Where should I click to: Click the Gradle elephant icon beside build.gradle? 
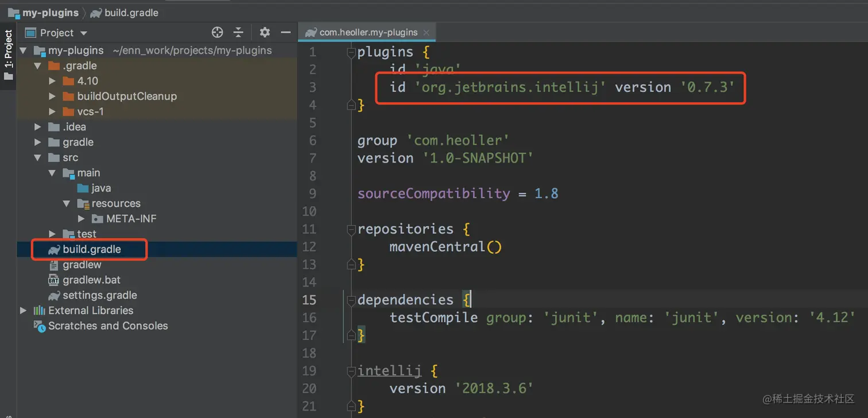[x=53, y=249]
